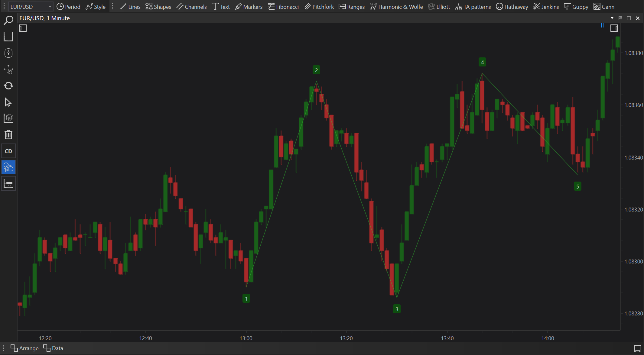Click the trash delete drawings icon
Image resolution: width=644 pixels, height=355 pixels.
8,134
